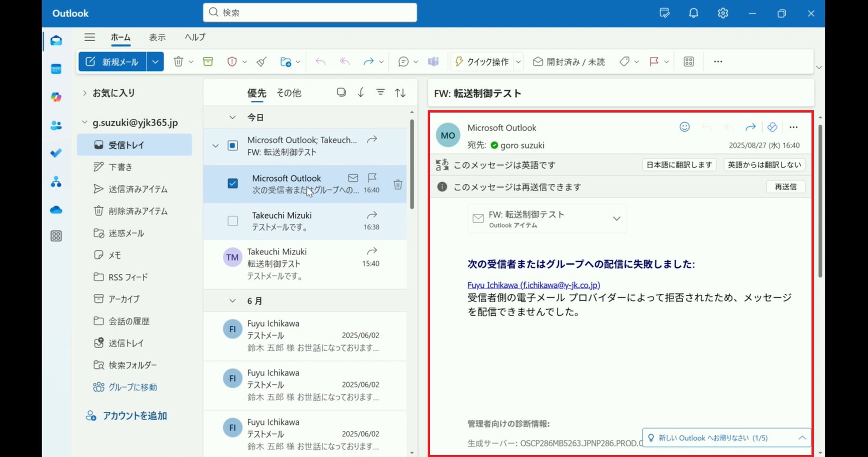Expand the お気に入り folder group

tap(85, 93)
